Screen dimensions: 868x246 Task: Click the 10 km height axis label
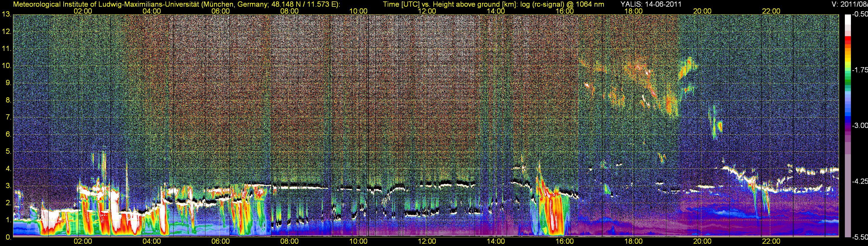(6, 66)
